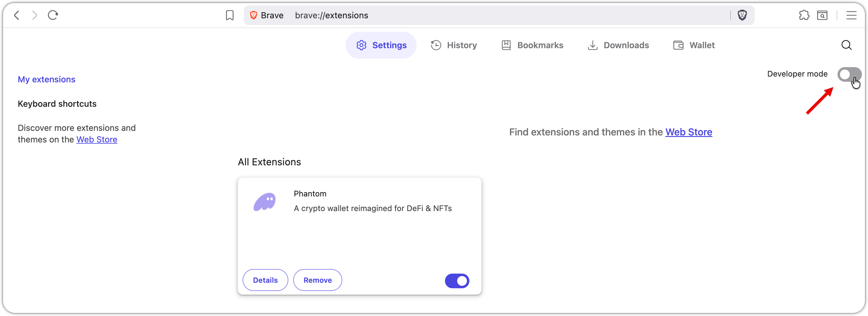The width and height of the screenshot is (868, 316).
Task: Bookmark this page with bookmark icon
Action: click(229, 15)
